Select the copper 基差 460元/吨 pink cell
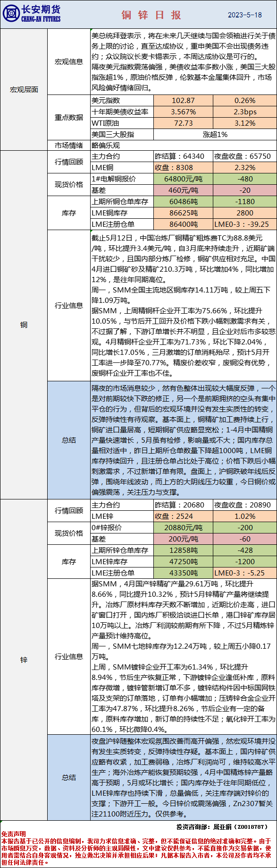The height and width of the screenshot is (868, 277). click(x=183, y=190)
